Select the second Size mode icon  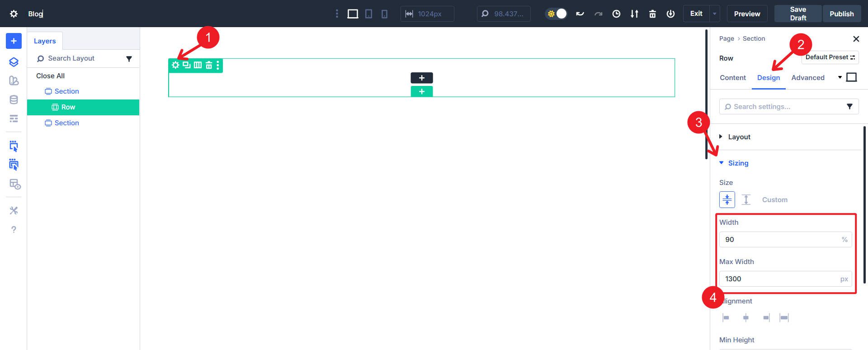pyautogui.click(x=746, y=199)
